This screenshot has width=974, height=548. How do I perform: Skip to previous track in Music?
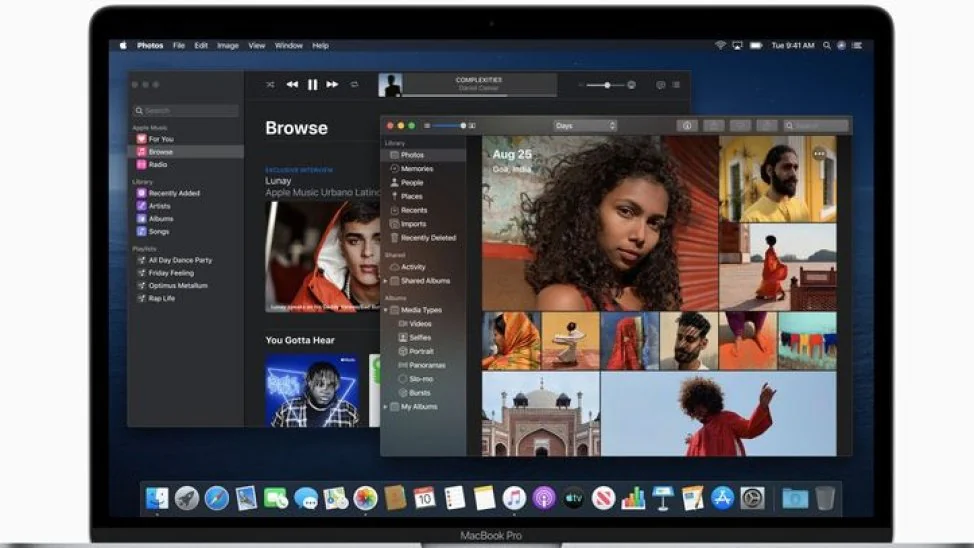pos(292,84)
